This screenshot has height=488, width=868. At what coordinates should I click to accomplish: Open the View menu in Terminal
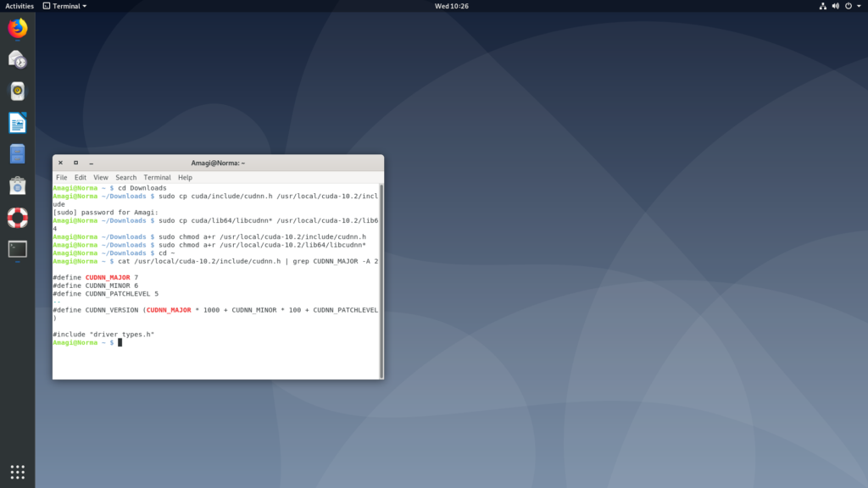101,178
